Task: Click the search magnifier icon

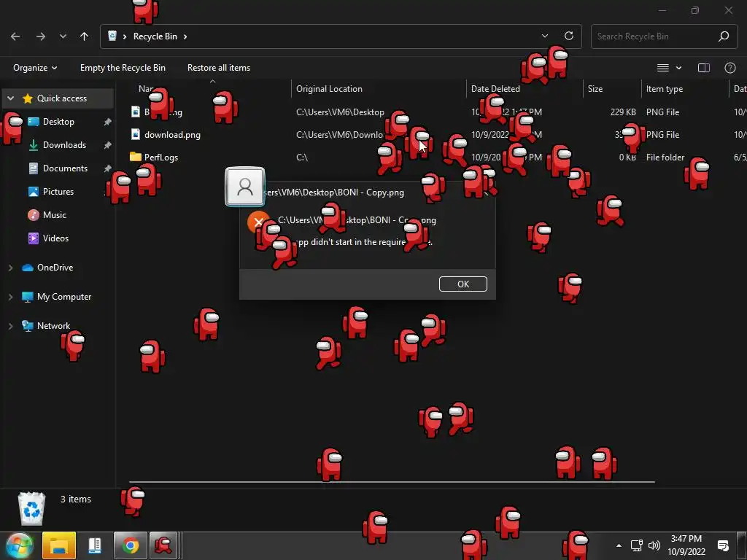Action: (723, 36)
